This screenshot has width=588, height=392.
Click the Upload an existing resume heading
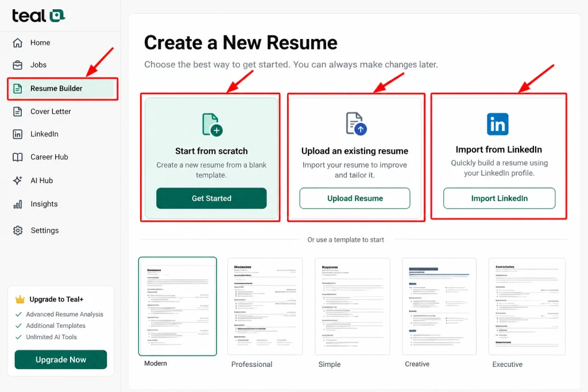355,151
